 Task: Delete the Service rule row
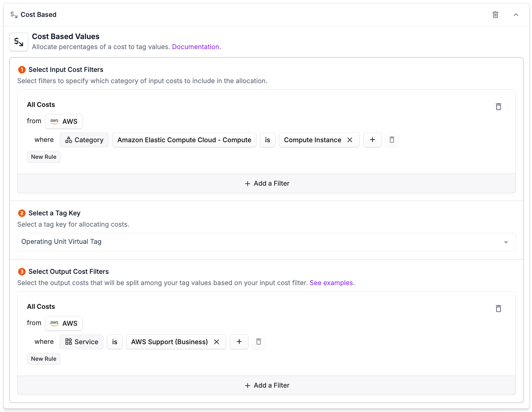258,342
